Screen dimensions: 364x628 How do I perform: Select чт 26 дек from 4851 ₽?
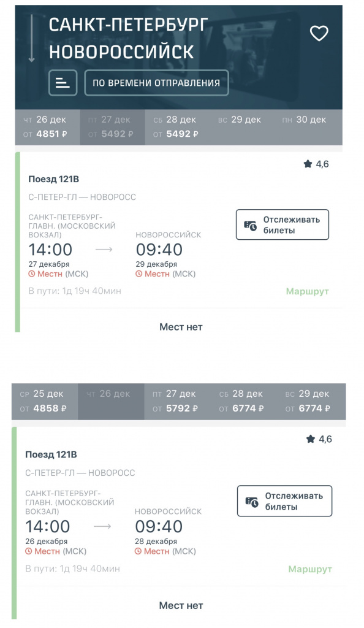(48, 127)
